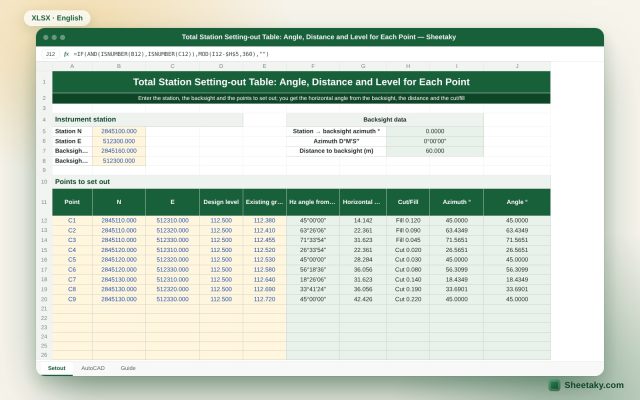Click row number 12 header
The image size is (640, 400).
point(44,220)
